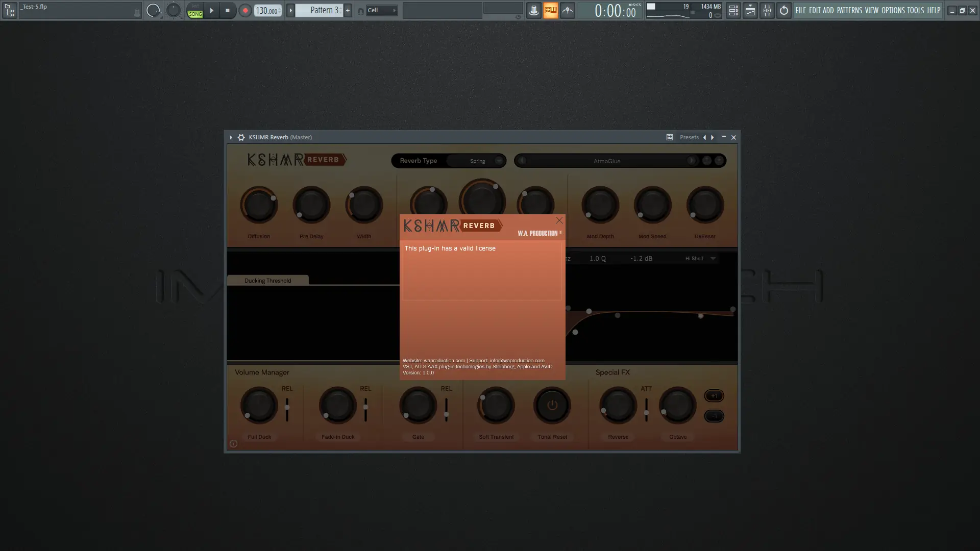This screenshot has width=980, height=551.
Task: Click the info icon at plugin bottom-left
Action: (233, 444)
